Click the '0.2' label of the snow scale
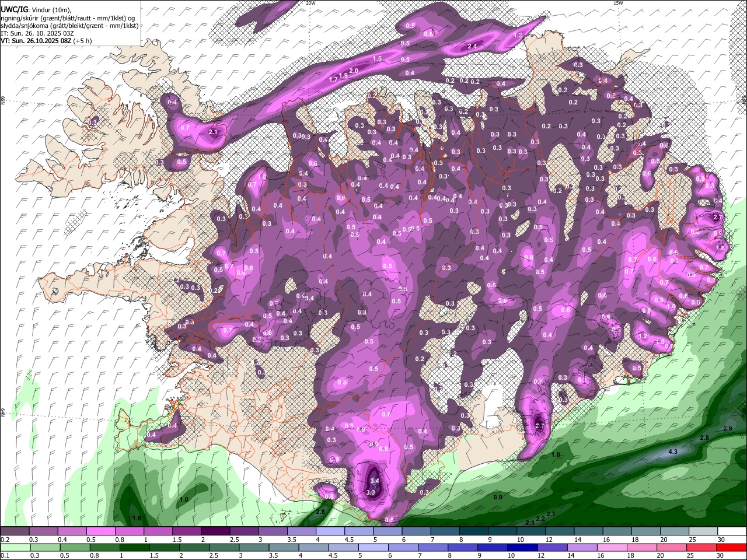 coord(5,540)
